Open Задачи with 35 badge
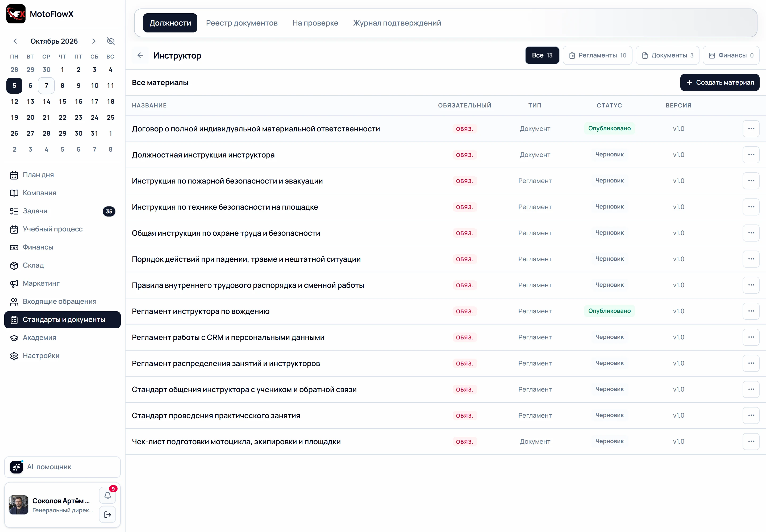This screenshot has width=766, height=532. (x=62, y=211)
